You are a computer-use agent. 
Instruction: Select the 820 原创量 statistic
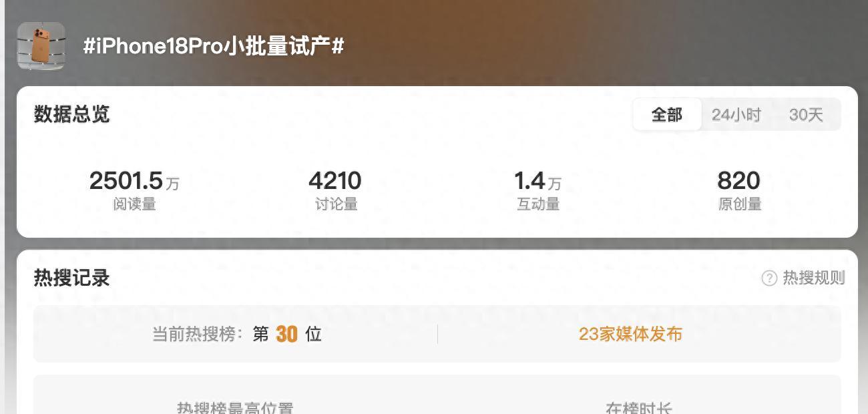[739, 190]
